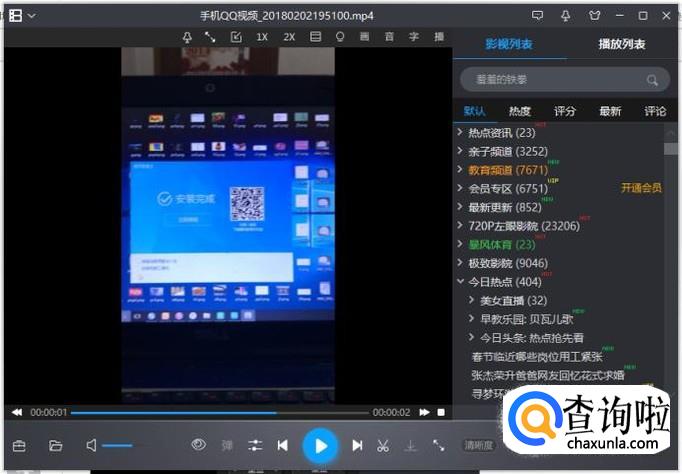Sort list by 评分
Viewport: 682px width, 474px height.
pos(565,111)
